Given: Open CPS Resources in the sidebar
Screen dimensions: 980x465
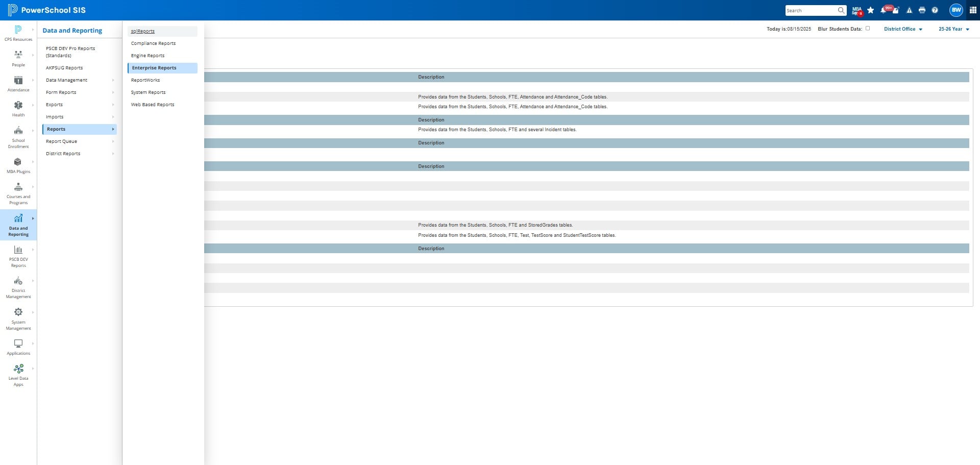Looking at the screenshot, I should tap(18, 33).
